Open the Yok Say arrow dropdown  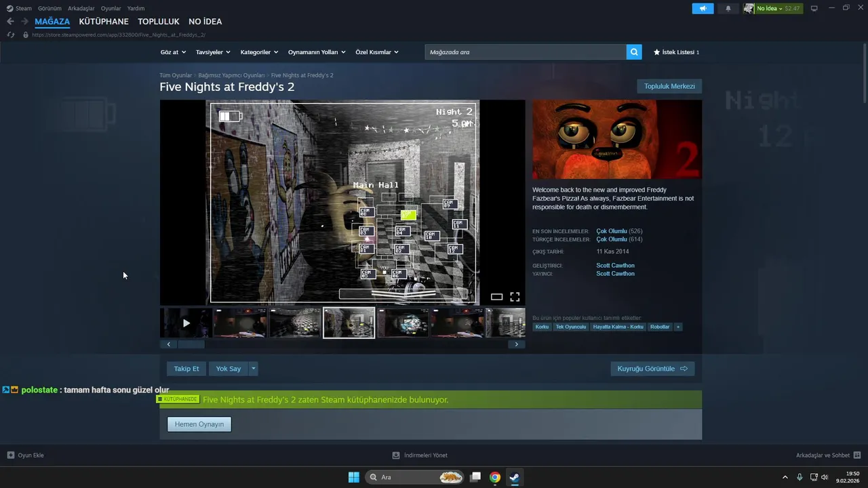[253, 369]
